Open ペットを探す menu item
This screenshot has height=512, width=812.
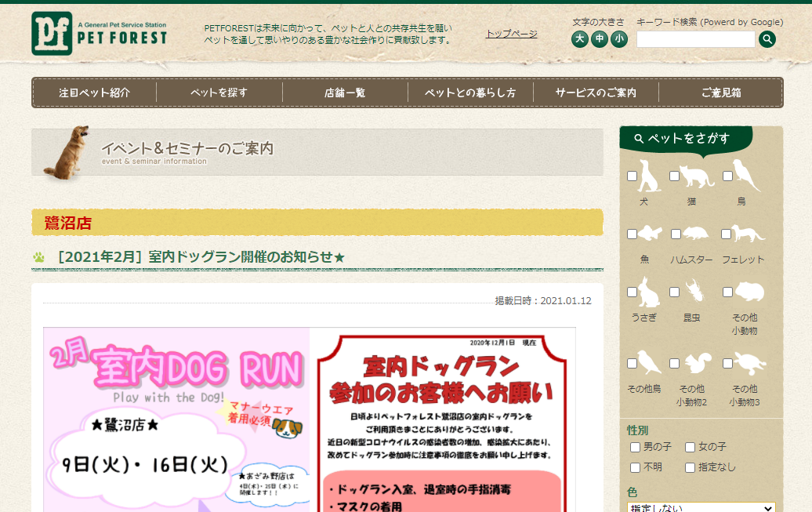click(219, 93)
